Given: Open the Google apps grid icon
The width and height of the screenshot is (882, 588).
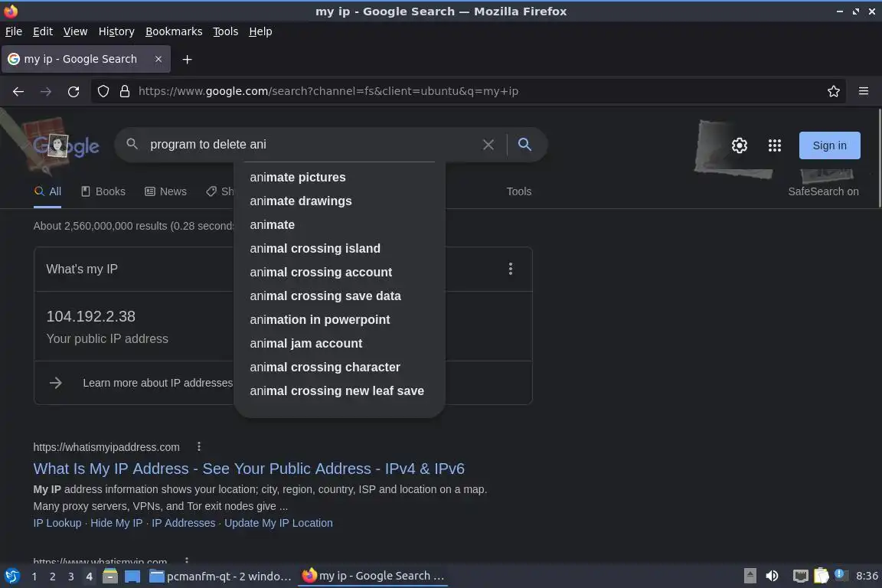Looking at the screenshot, I should tap(775, 145).
